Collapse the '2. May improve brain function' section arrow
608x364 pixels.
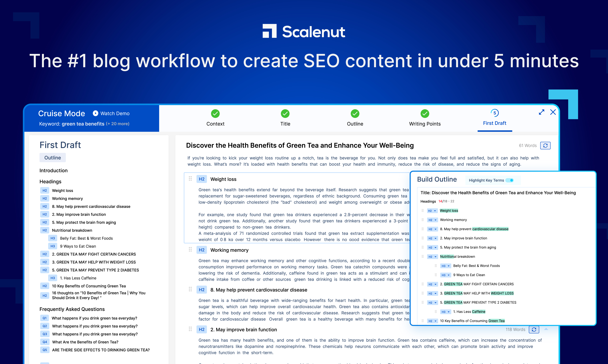pyautogui.click(x=546, y=329)
